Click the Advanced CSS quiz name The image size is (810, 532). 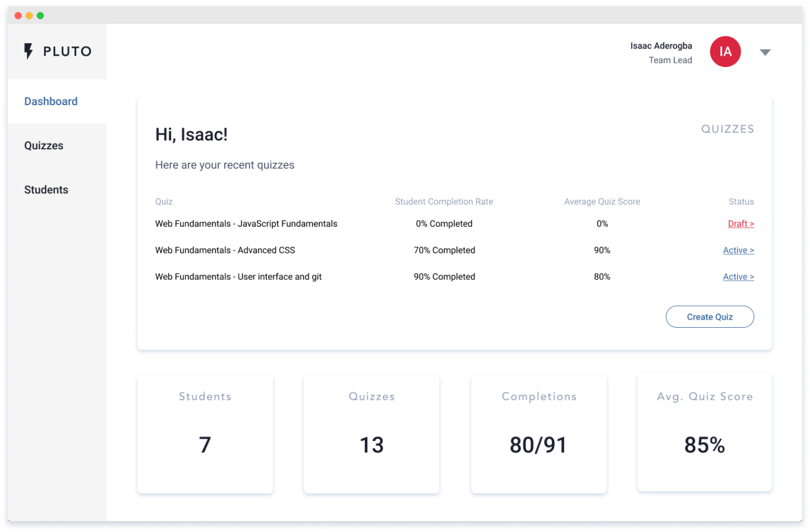pyautogui.click(x=225, y=250)
